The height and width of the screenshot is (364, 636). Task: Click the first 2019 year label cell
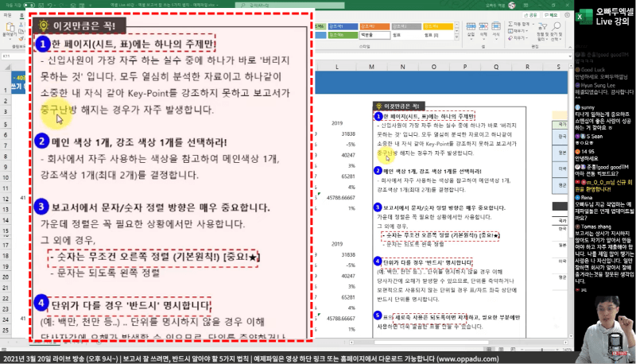click(x=337, y=123)
